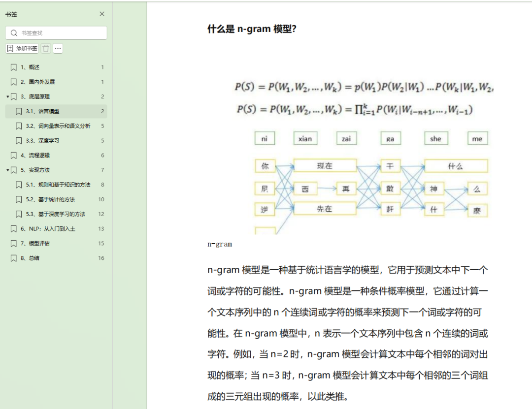This screenshot has width=532, height=409.
Task: Click bookmark icon beside 1、概述
Action: pos(14,67)
